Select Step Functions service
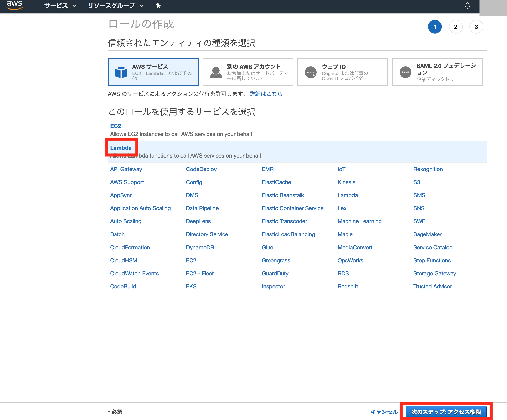 (432, 260)
